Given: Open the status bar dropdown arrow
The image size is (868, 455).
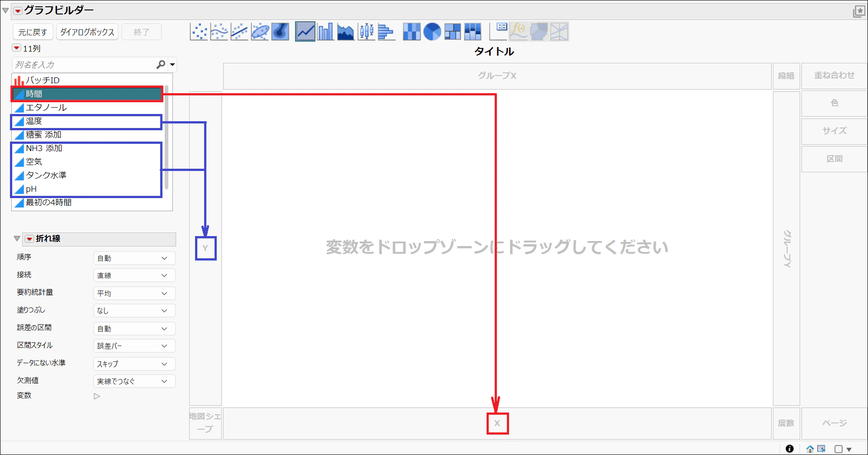Looking at the screenshot, I should pyautogui.click(x=849, y=449).
